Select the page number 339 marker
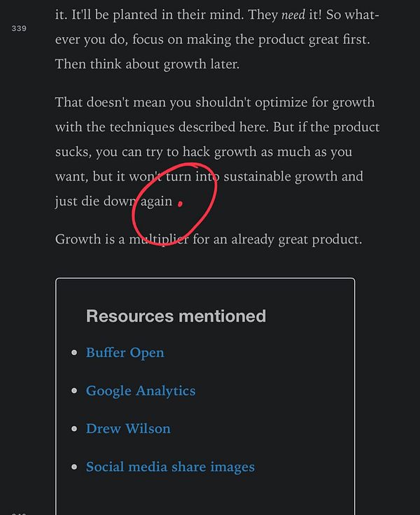The image size is (420, 515). [x=19, y=29]
